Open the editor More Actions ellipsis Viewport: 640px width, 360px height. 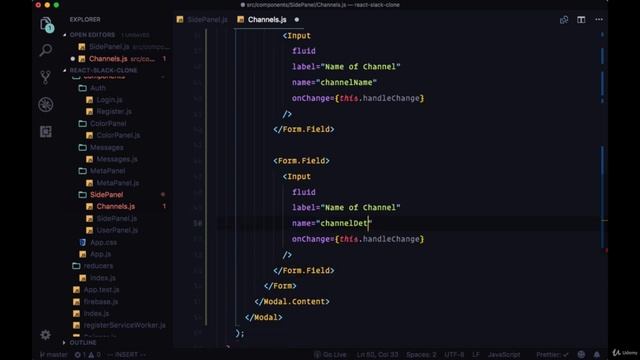599,20
